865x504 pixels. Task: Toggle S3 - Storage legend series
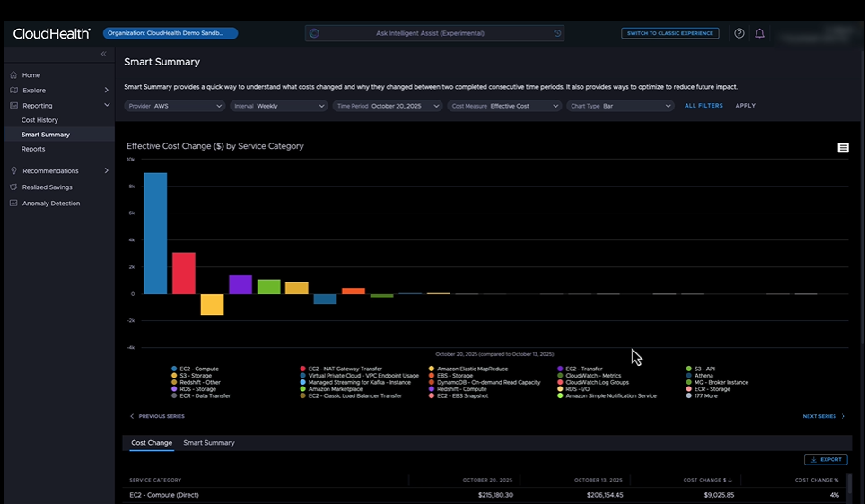(x=191, y=376)
